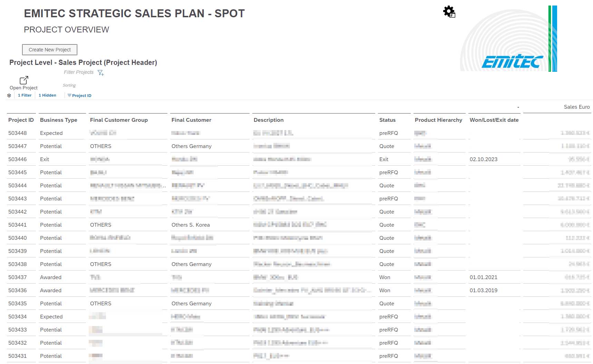
Task: Click the sort lines icon beside Project ID
Action: 69,96
